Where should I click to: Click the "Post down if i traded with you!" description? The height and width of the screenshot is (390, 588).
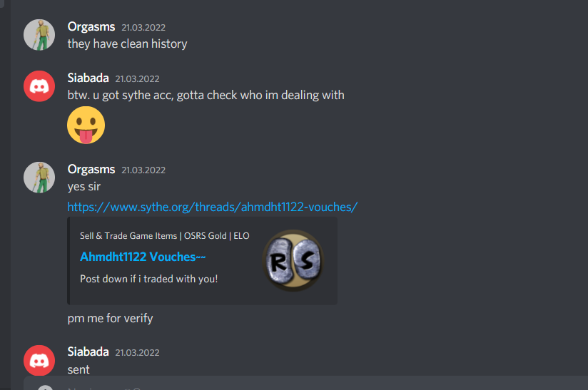tap(149, 279)
